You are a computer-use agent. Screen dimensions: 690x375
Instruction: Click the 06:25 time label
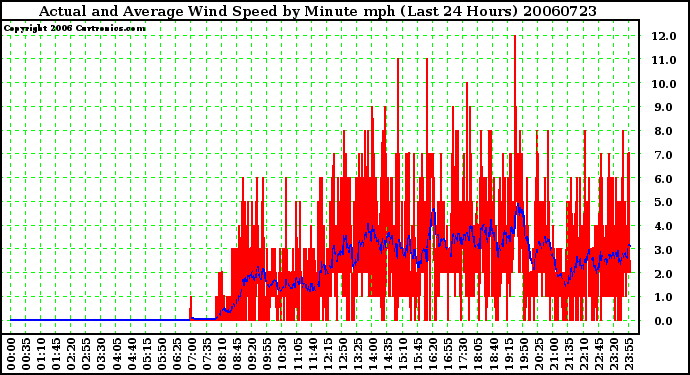coord(176,354)
